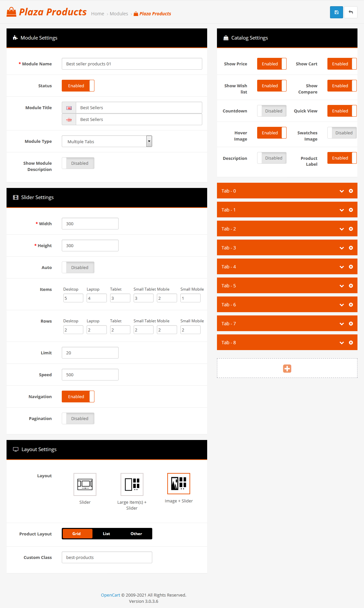Select the Slider layout icon
The width and height of the screenshot is (364, 608).
click(85, 484)
